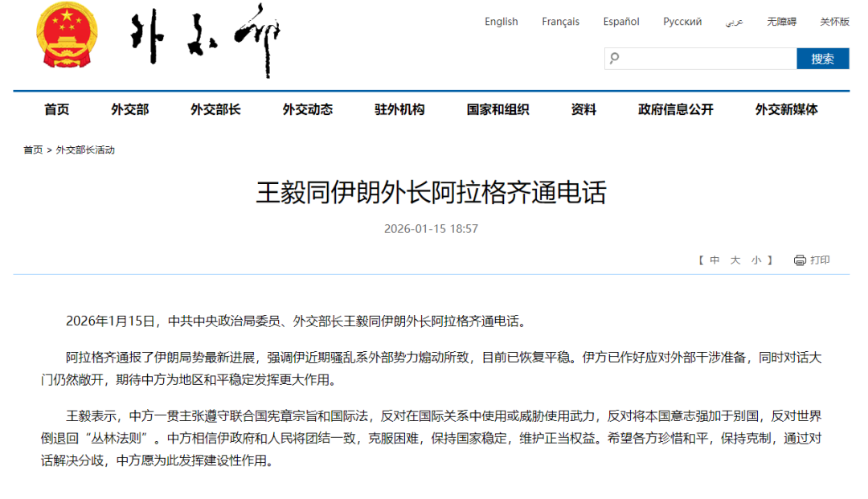Open the Русский language version
The width and height of the screenshot is (868, 499).
click(682, 22)
